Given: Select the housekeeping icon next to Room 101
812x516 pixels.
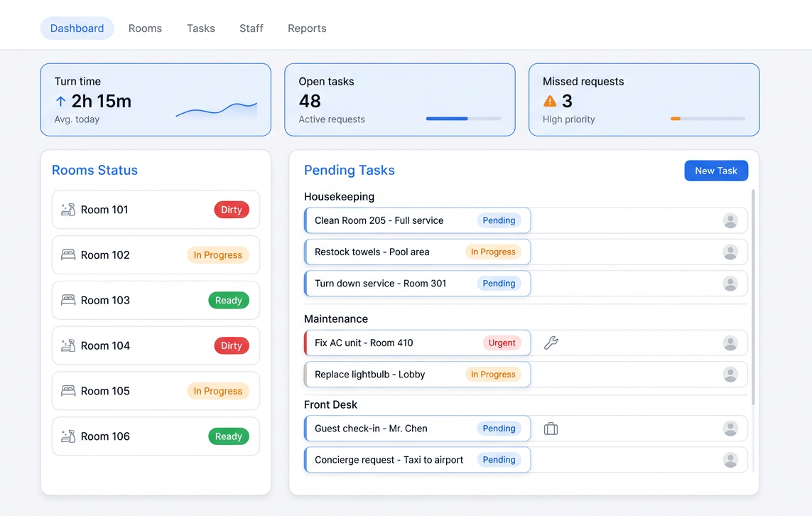Looking at the screenshot, I should 67,209.
